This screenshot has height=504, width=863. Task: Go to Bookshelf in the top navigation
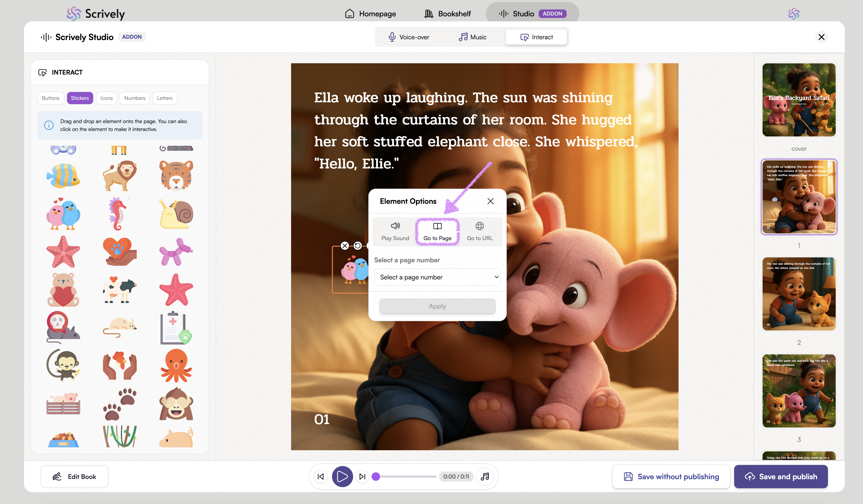[447, 14]
